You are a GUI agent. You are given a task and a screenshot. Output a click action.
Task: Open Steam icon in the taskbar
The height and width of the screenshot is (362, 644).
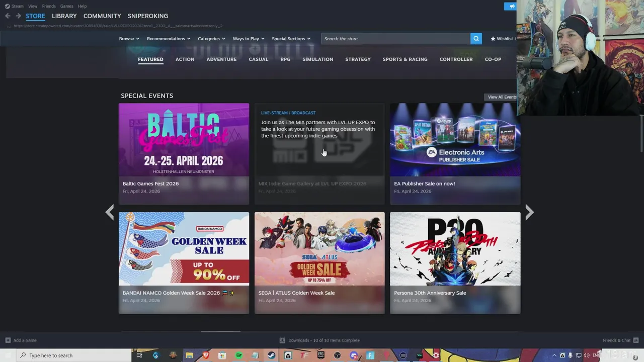click(x=272, y=355)
